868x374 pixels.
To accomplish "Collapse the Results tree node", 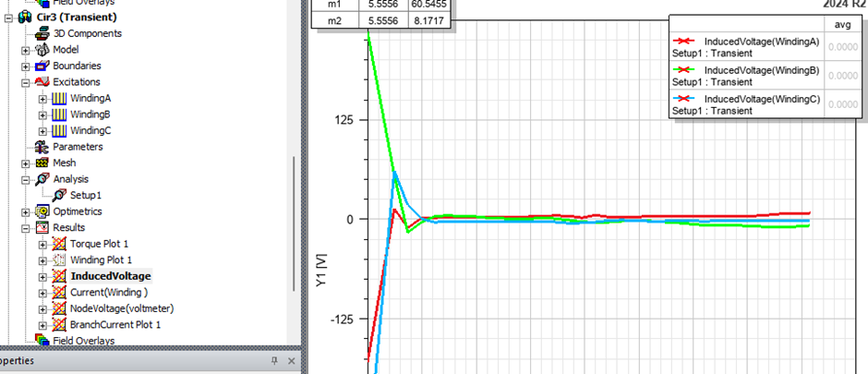I will 26,228.
